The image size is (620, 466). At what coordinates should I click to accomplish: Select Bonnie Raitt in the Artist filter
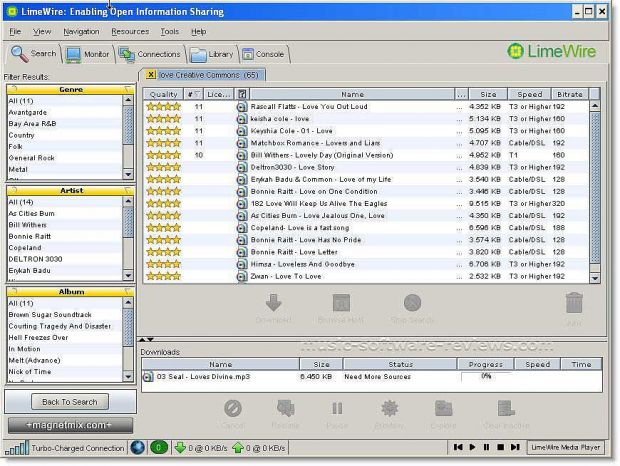pyautogui.click(x=65, y=236)
